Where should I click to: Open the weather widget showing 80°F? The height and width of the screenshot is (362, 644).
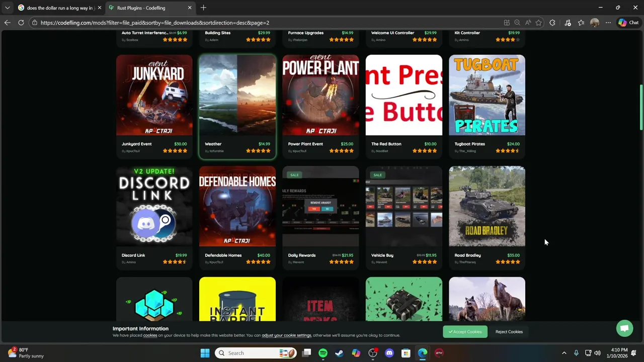point(26,353)
